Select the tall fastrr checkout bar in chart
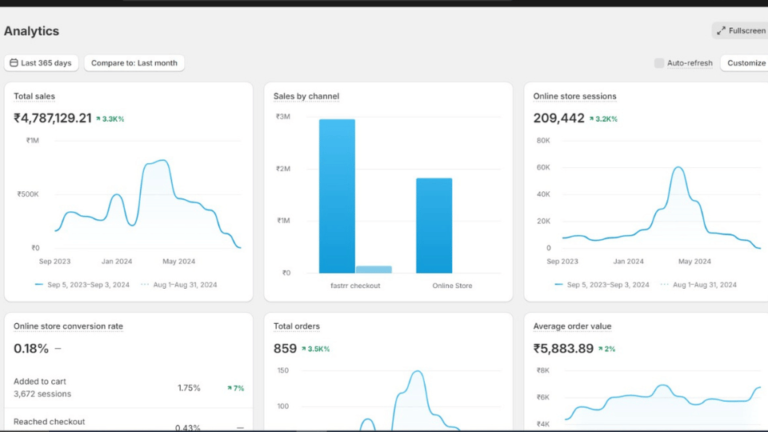This screenshot has height=432, width=768. pyautogui.click(x=337, y=195)
